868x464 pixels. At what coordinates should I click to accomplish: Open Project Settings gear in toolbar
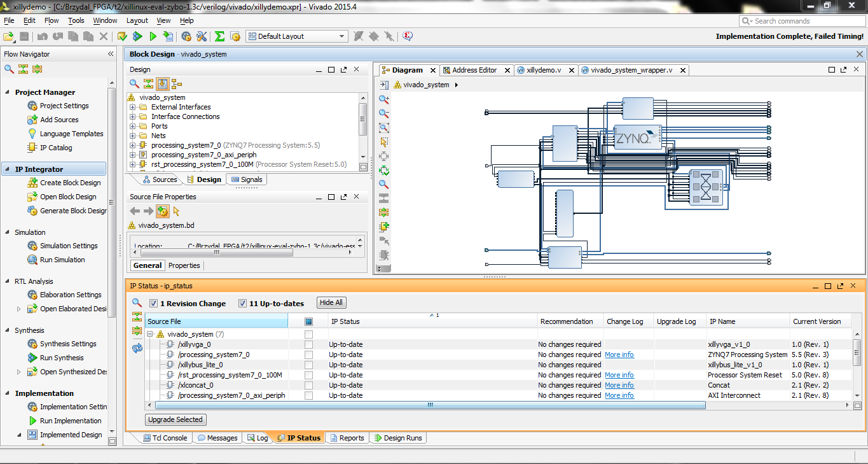pos(186,36)
